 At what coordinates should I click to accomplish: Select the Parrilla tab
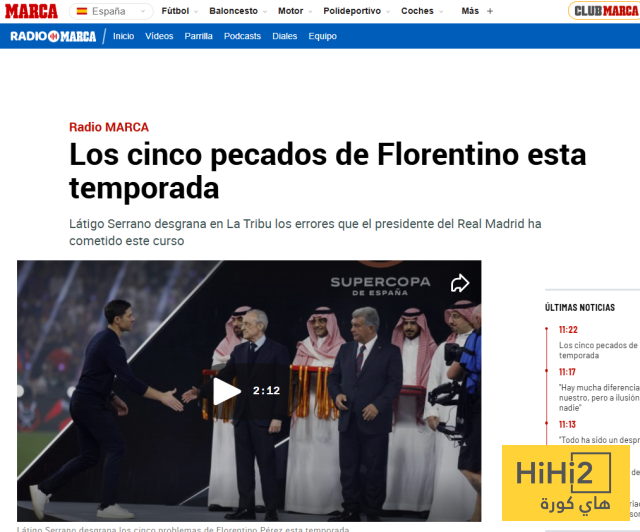198,36
